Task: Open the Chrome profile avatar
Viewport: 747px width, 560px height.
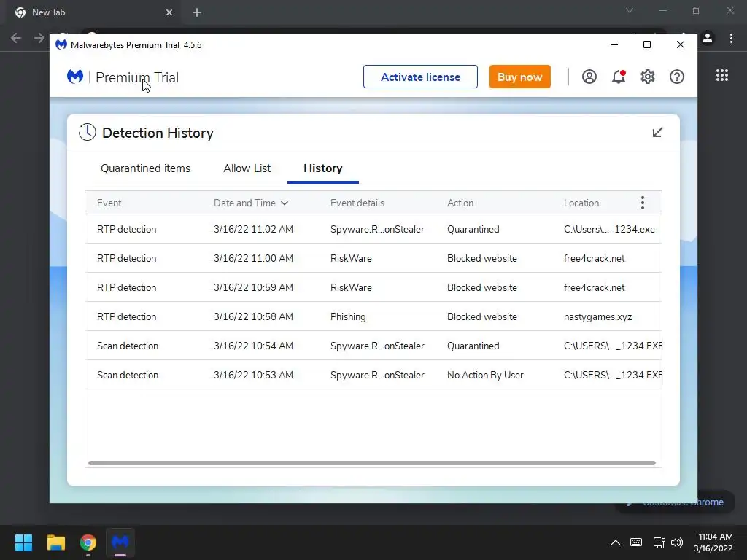Action: pyautogui.click(x=708, y=38)
